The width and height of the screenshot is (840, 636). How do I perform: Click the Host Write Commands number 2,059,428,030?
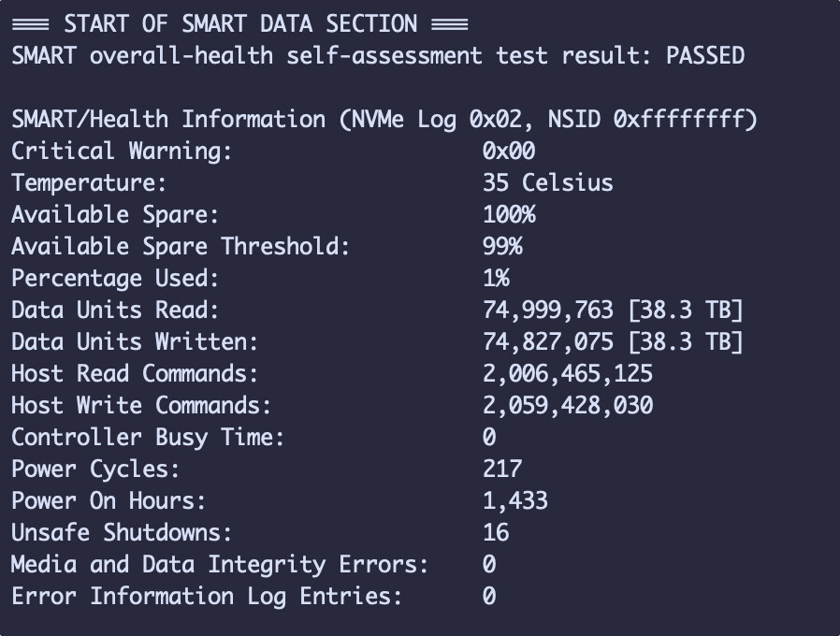point(567,406)
